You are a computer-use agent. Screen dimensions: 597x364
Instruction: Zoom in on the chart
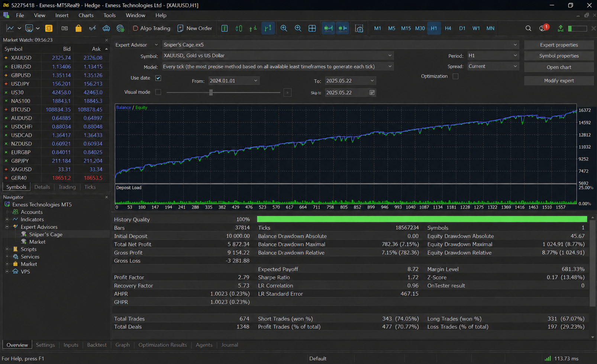(x=284, y=28)
